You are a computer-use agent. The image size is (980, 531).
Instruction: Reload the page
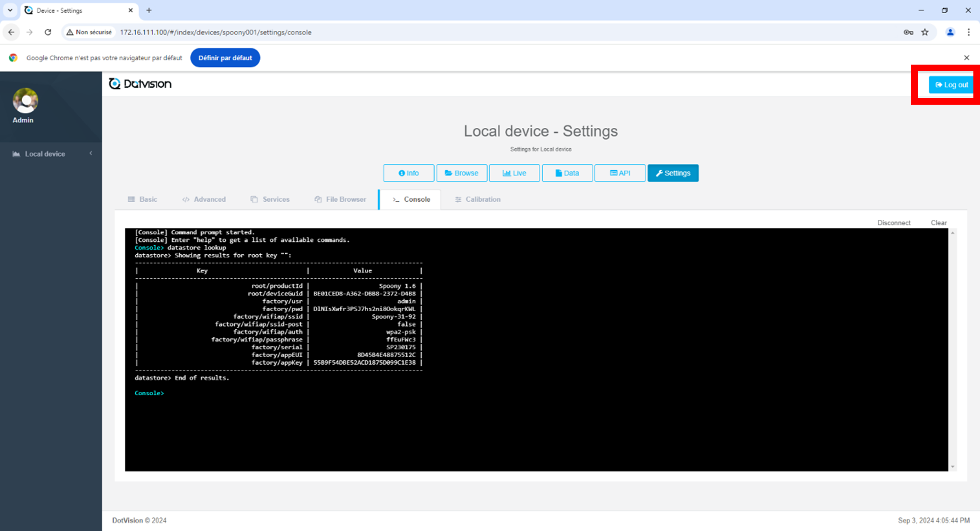pyautogui.click(x=48, y=32)
